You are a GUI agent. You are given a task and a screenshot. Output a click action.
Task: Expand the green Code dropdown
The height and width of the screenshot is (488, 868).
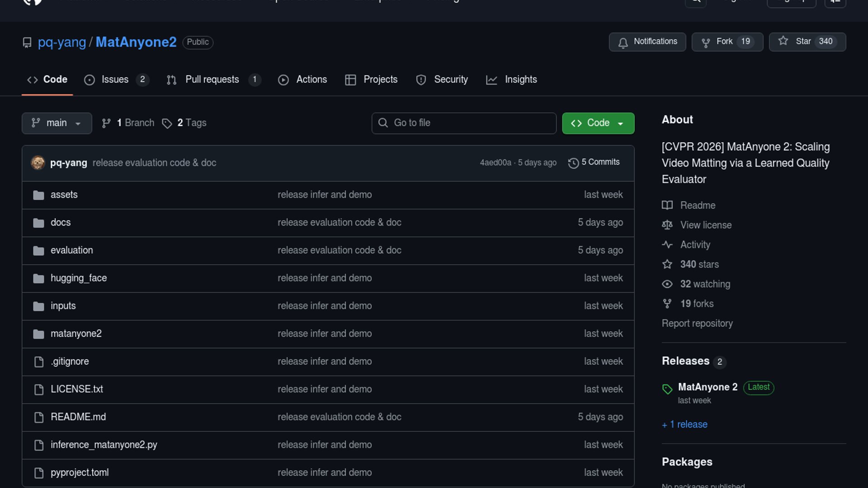[598, 123]
